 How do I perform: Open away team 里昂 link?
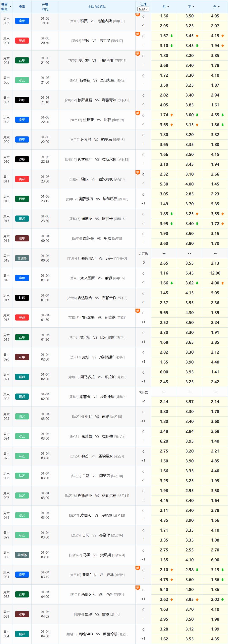click(107, 238)
